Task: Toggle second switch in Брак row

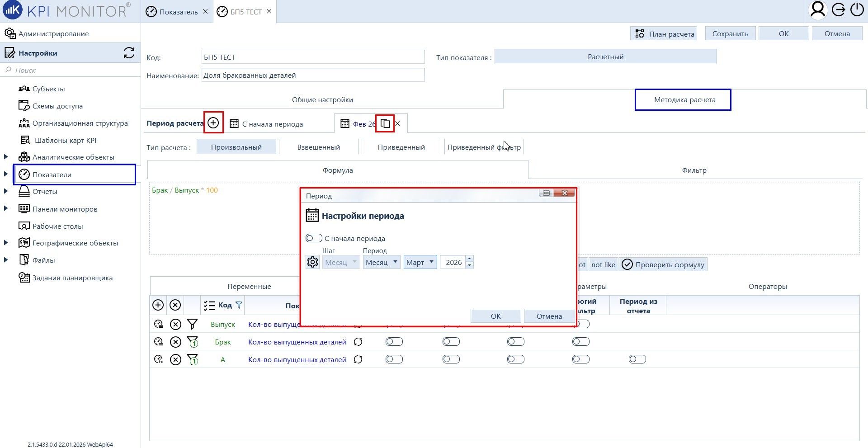Action: tap(451, 342)
